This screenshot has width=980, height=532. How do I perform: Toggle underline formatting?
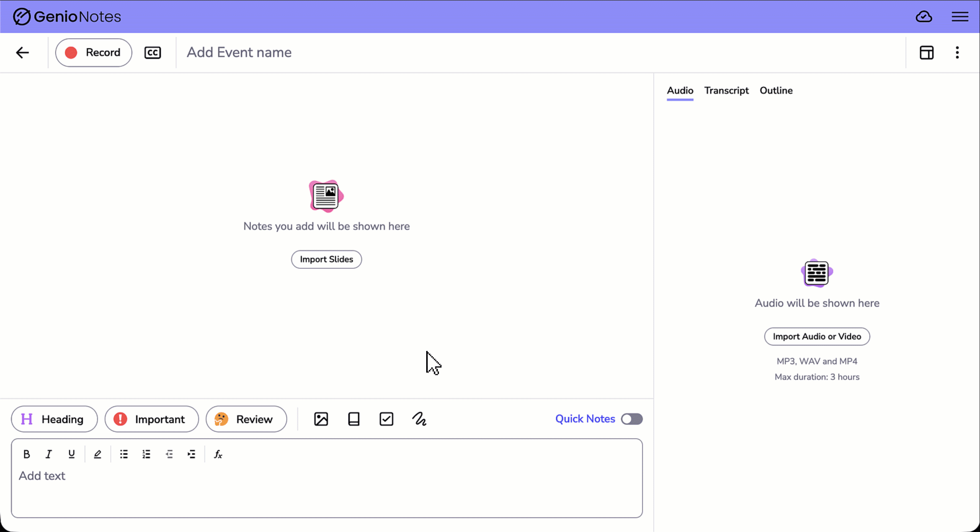click(x=71, y=454)
